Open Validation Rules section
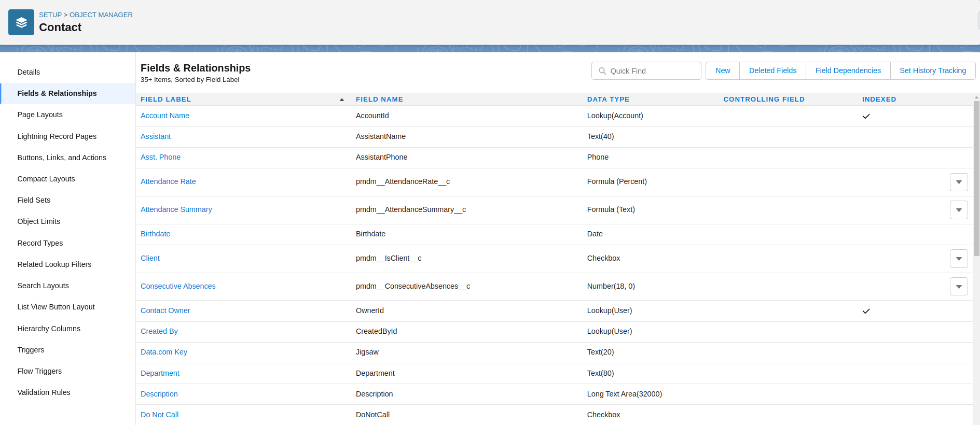This screenshot has width=980, height=425. [x=44, y=392]
